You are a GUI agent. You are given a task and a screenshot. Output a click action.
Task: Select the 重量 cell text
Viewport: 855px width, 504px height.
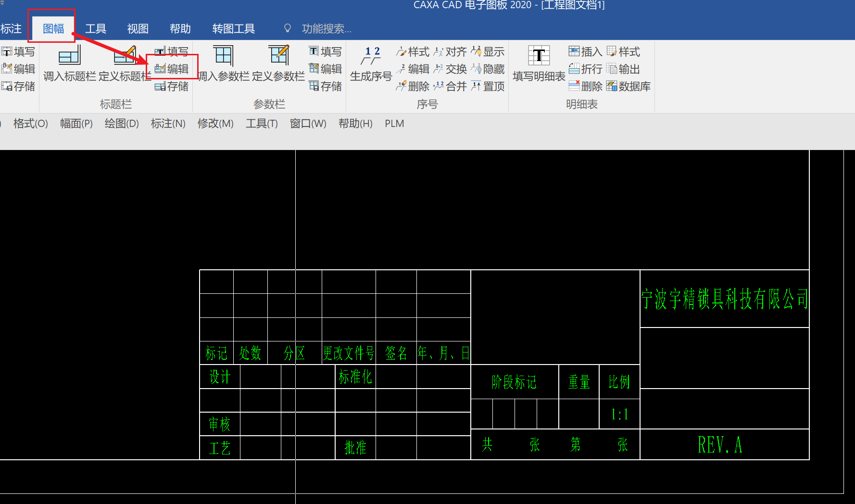click(579, 382)
